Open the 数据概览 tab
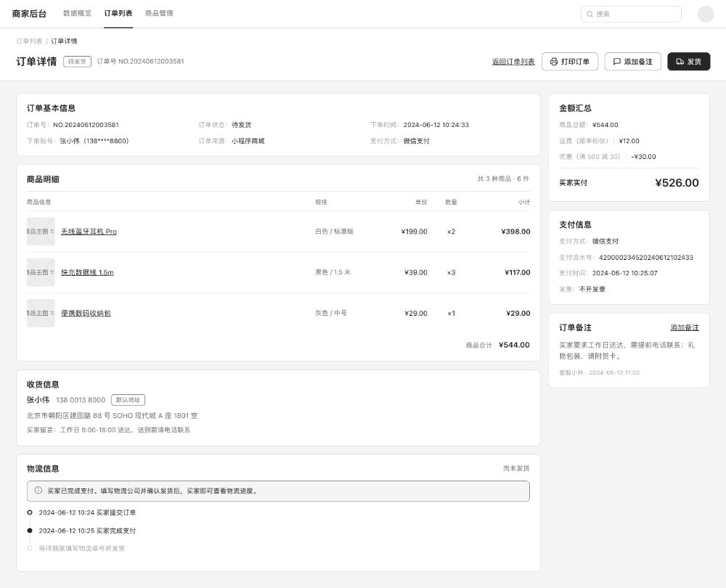This screenshot has width=726, height=588. [x=78, y=13]
